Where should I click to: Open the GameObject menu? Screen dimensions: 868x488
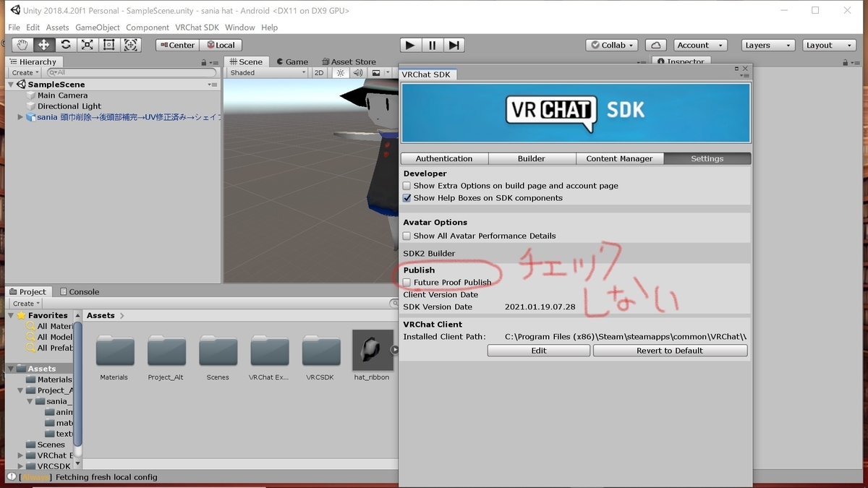tap(98, 27)
